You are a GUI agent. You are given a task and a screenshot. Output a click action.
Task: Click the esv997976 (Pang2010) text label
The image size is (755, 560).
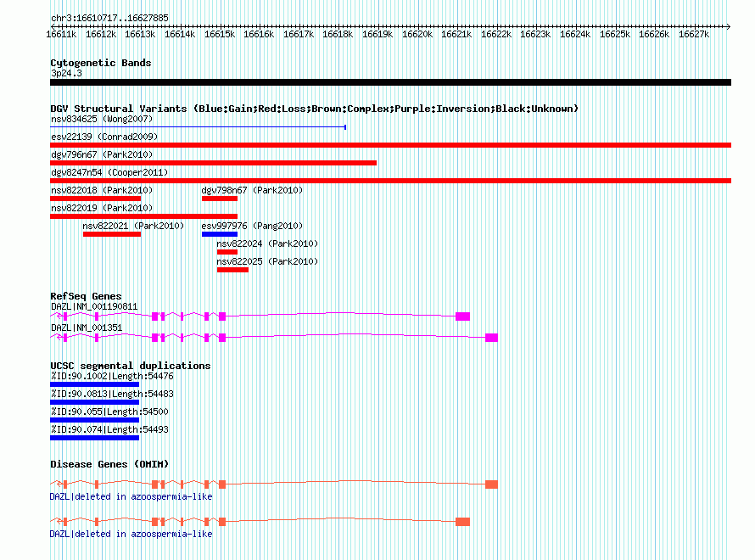click(x=252, y=226)
